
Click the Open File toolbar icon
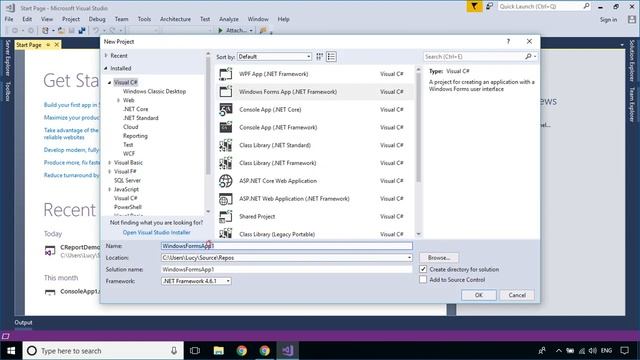tap(61, 30)
